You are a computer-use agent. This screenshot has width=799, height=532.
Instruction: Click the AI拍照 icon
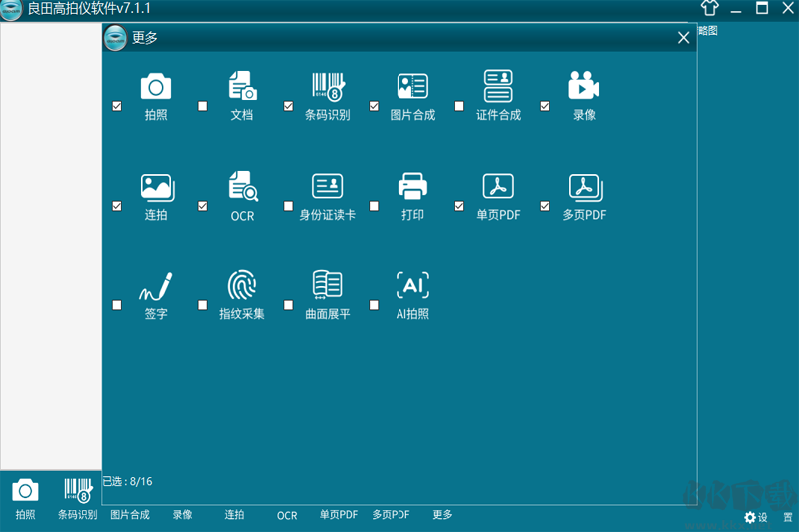point(412,285)
